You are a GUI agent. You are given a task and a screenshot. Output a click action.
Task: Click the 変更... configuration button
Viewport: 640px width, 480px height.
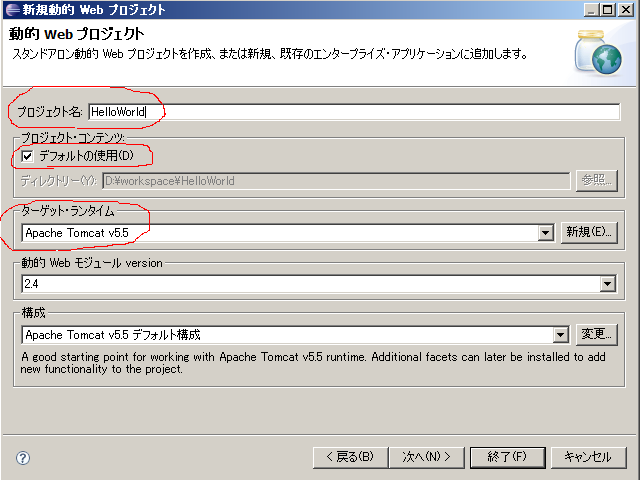point(596,334)
